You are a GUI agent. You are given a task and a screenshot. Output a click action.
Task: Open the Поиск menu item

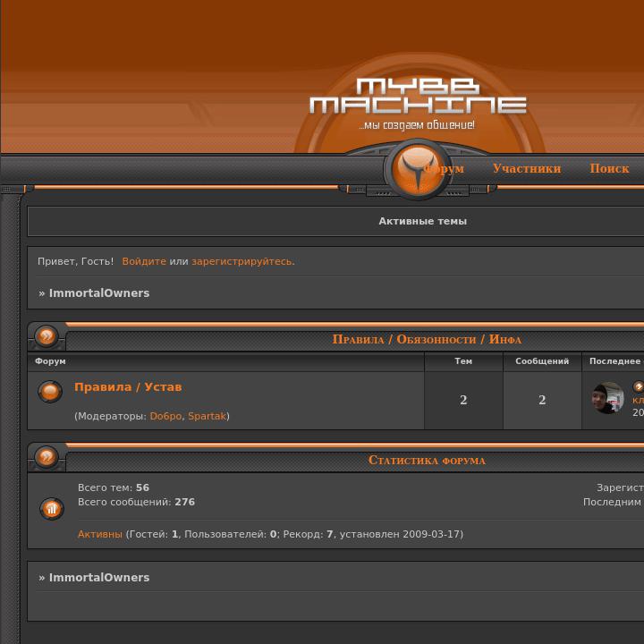click(x=609, y=168)
